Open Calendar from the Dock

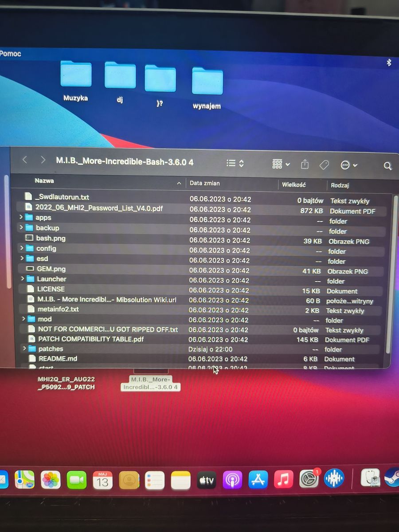click(103, 480)
